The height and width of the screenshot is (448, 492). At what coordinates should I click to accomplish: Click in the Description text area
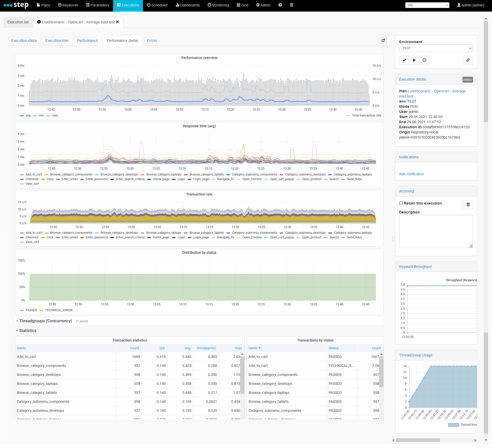tap(436, 231)
